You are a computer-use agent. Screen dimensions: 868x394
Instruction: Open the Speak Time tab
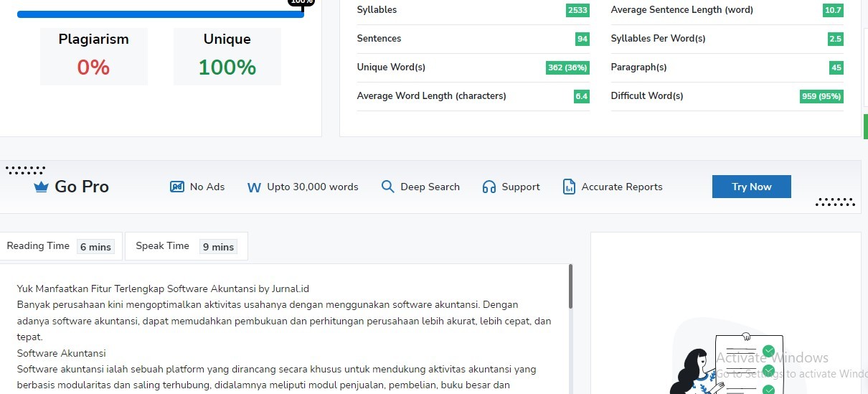[x=185, y=246]
